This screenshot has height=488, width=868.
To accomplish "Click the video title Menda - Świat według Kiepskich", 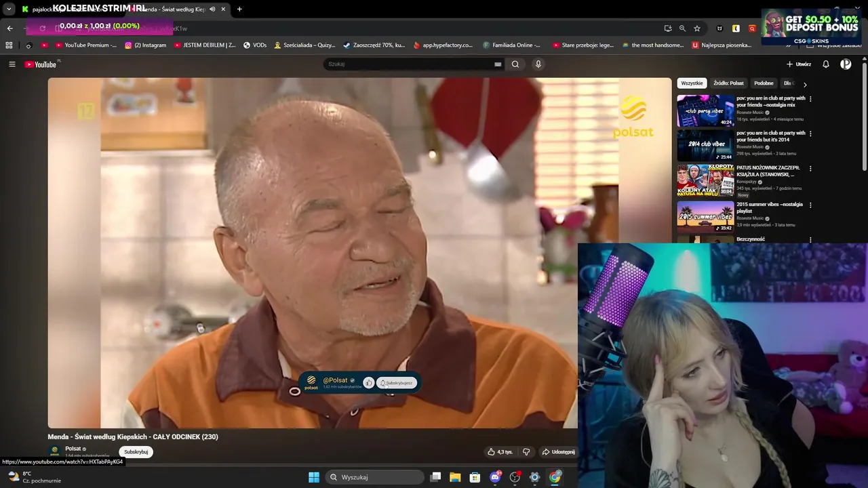I will tap(133, 437).
